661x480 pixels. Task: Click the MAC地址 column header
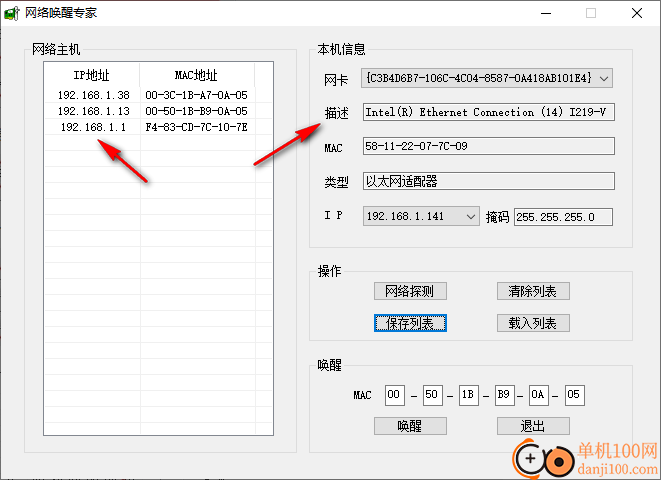(197, 75)
